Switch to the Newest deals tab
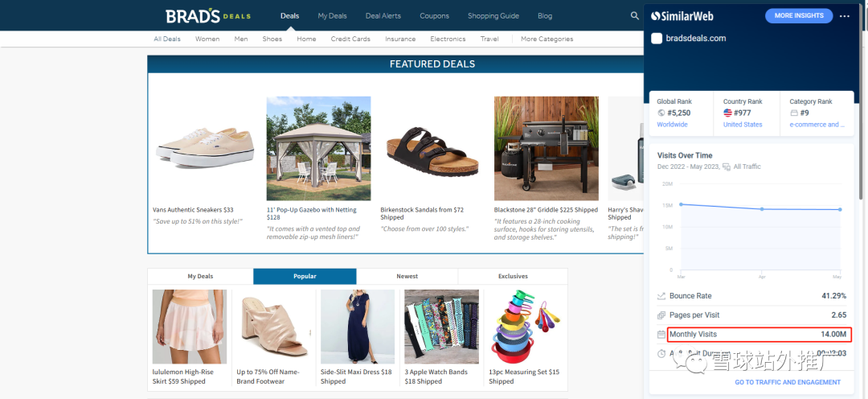 (407, 276)
